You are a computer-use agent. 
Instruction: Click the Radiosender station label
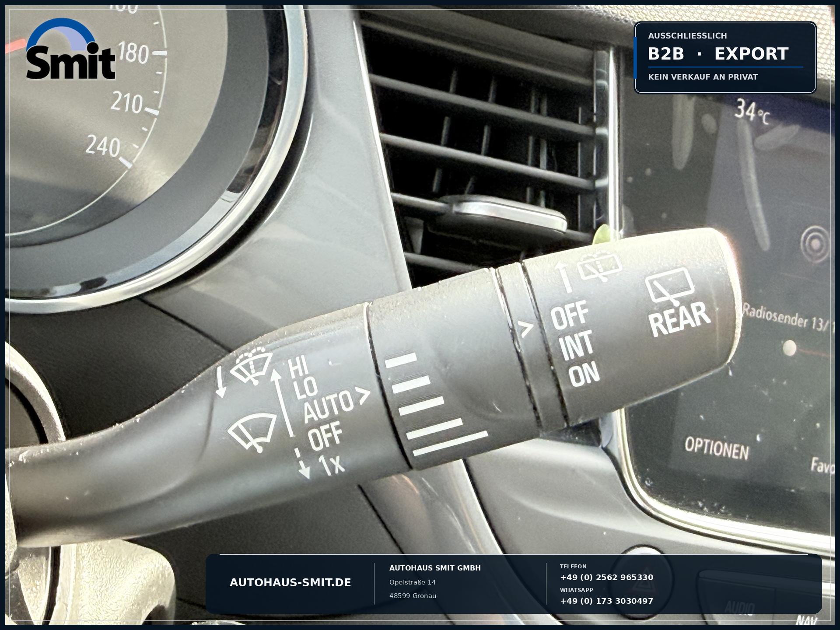[x=785, y=318]
